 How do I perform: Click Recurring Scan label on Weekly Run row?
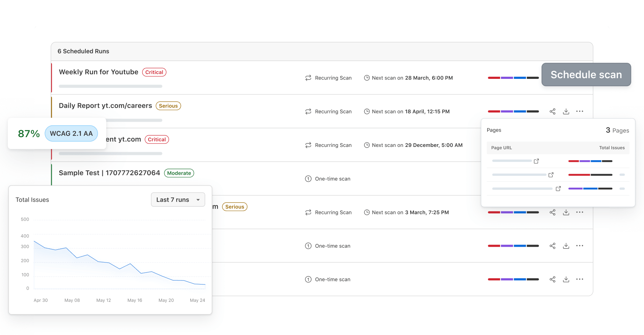(x=333, y=78)
